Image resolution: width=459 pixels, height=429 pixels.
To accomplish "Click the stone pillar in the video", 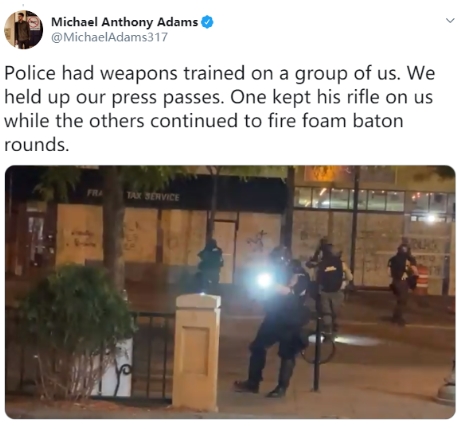I will pos(197,351).
